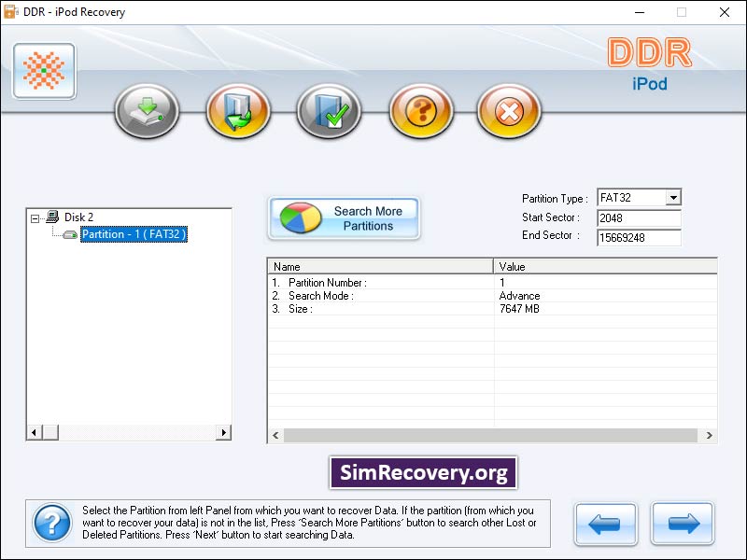Click the red X exit icon
747x560 pixels.
click(x=508, y=111)
